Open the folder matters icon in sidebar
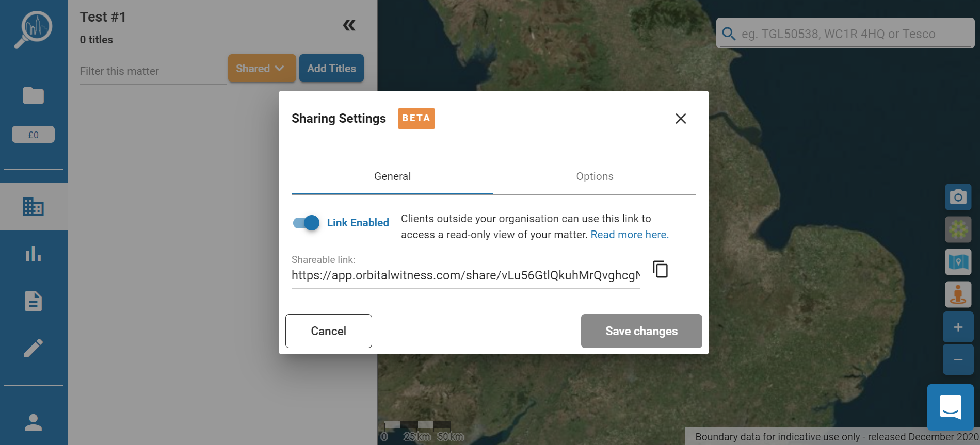Image resolution: width=980 pixels, height=445 pixels. [x=34, y=95]
